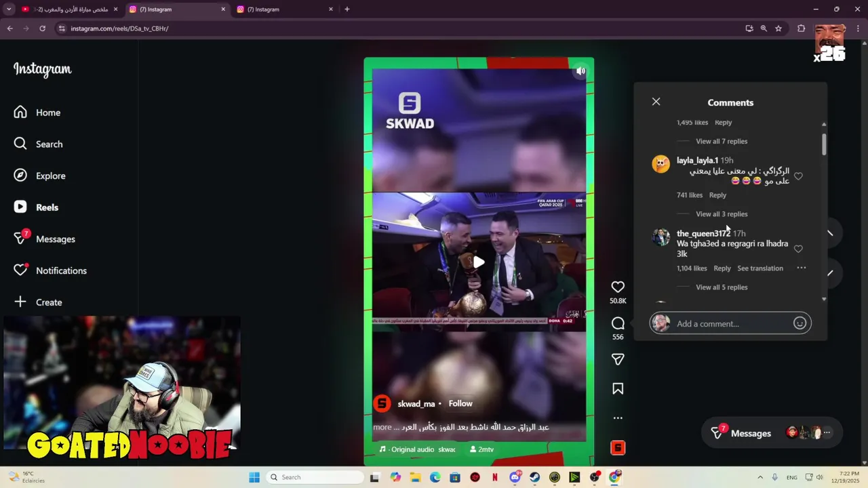This screenshot has width=868, height=488.
Task: Open options dots on the_queen3172 comment
Action: click(802, 268)
